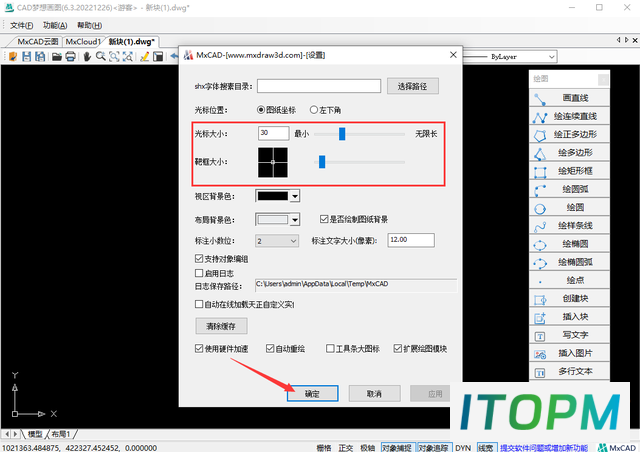
Task: Click the zoom window icon
Action: pyautogui.click(x=114, y=56)
